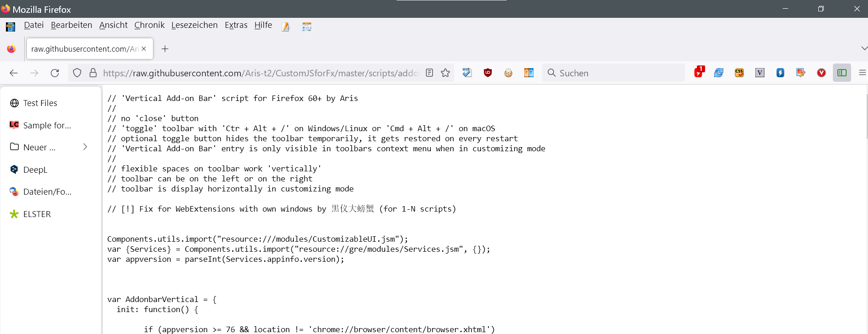The height and width of the screenshot is (334, 868).
Task: Open the Datei menu
Action: pos(34,25)
